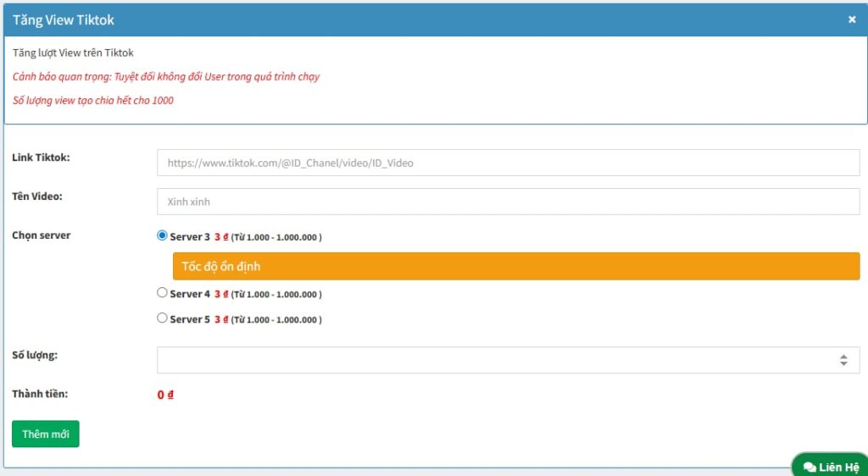Select the Server 3 radio option
This screenshot has width=868, height=476.
click(162, 235)
